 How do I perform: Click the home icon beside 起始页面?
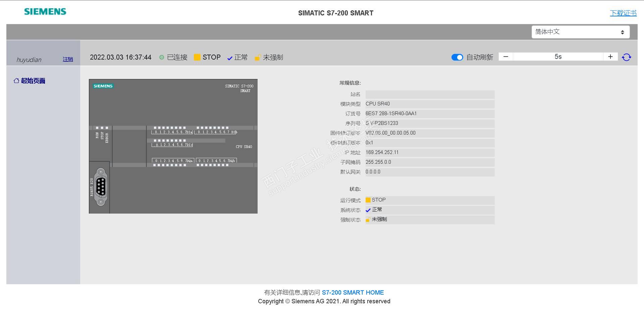click(16, 80)
